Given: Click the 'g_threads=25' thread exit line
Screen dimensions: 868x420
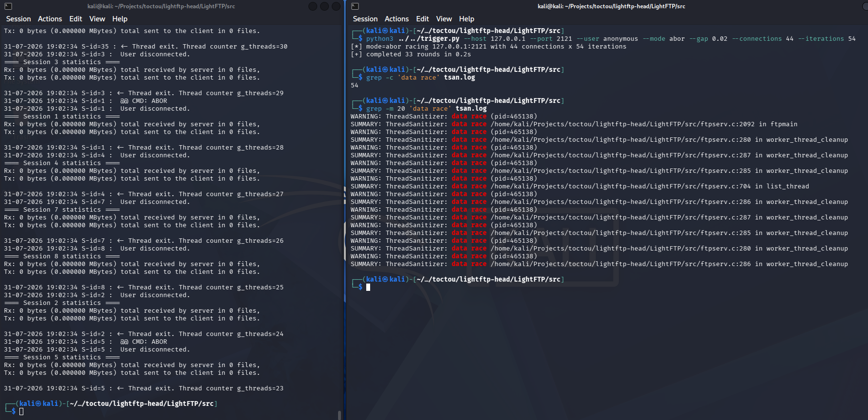Looking at the screenshot, I should (x=144, y=287).
